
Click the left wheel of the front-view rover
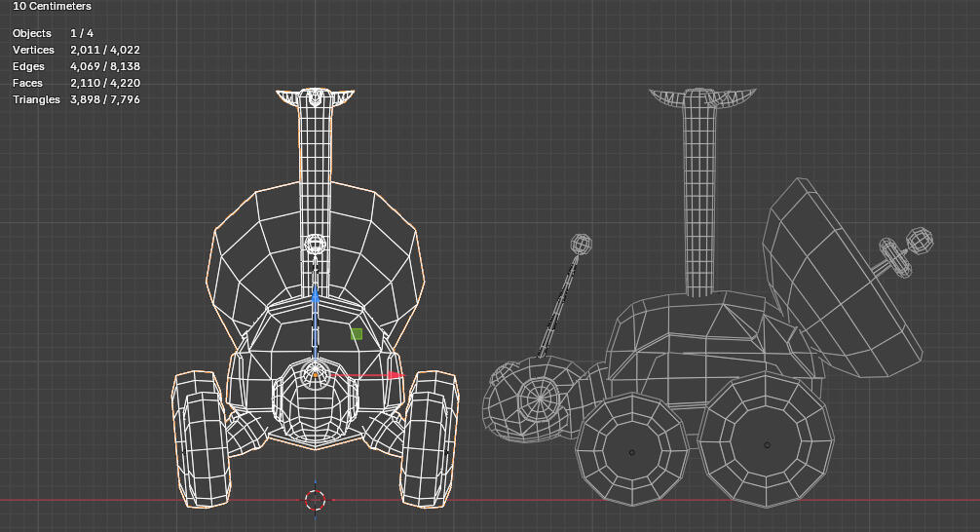[x=199, y=437]
